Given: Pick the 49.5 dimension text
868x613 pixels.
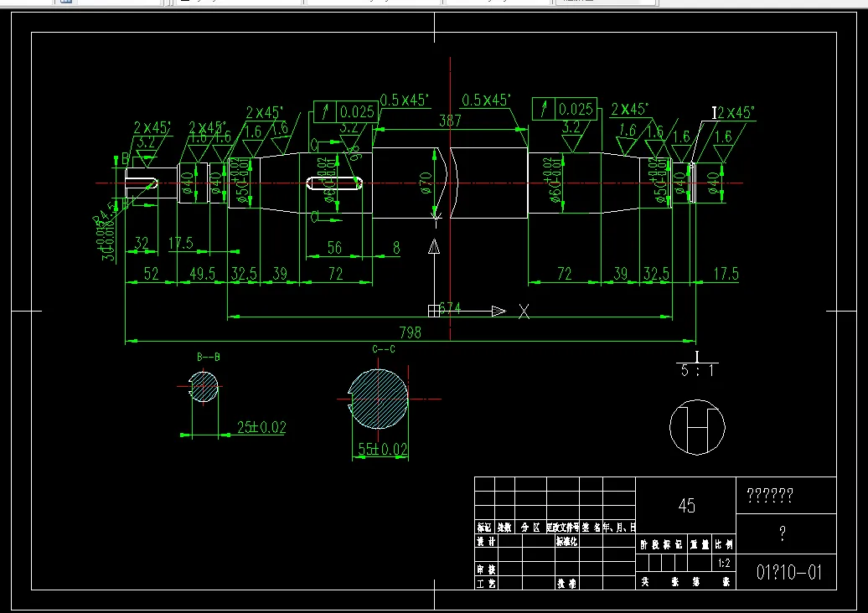Looking at the screenshot, I should (x=203, y=274).
